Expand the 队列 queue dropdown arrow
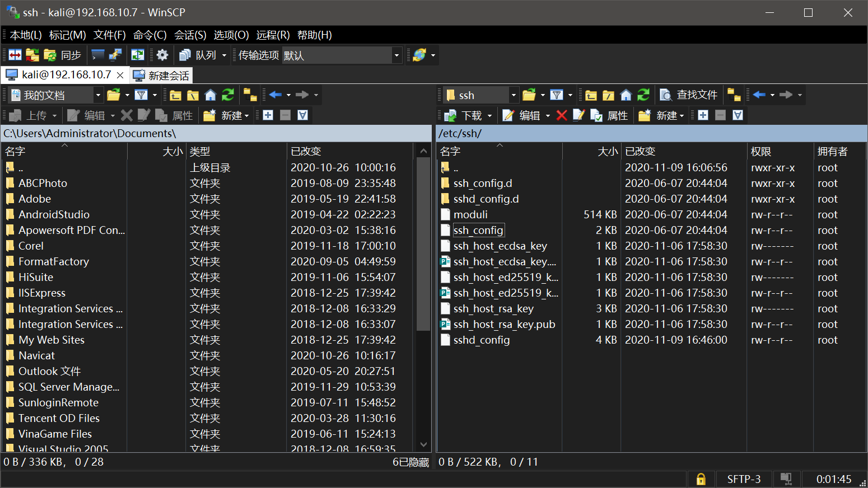The height and width of the screenshot is (488, 868). (x=224, y=55)
